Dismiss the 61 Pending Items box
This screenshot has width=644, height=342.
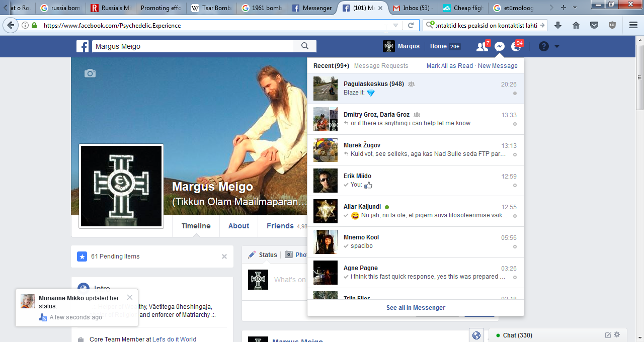(x=224, y=256)
